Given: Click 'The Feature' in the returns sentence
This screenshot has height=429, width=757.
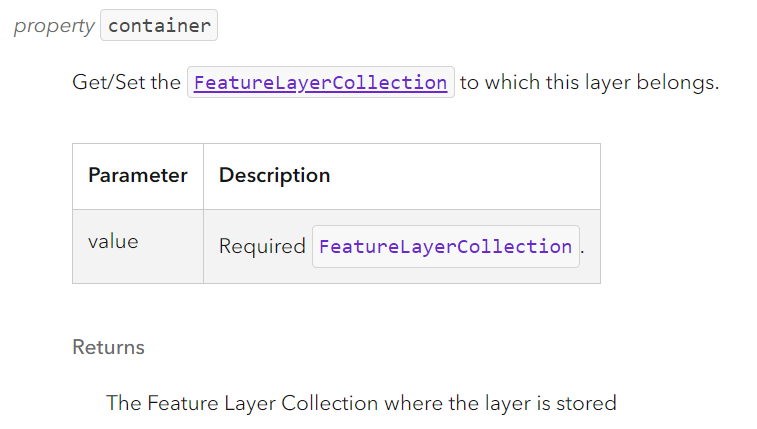Looking at the screenshot, I should pos(162,403).
